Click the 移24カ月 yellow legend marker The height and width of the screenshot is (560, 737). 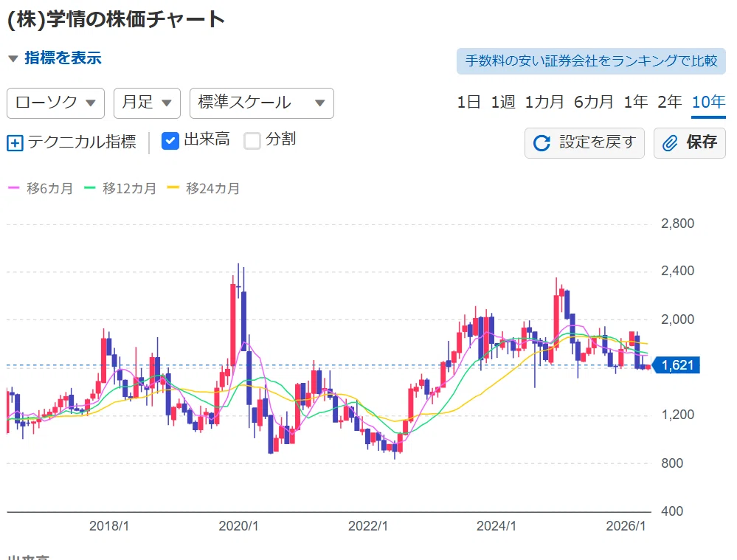(x=173, y=188)
